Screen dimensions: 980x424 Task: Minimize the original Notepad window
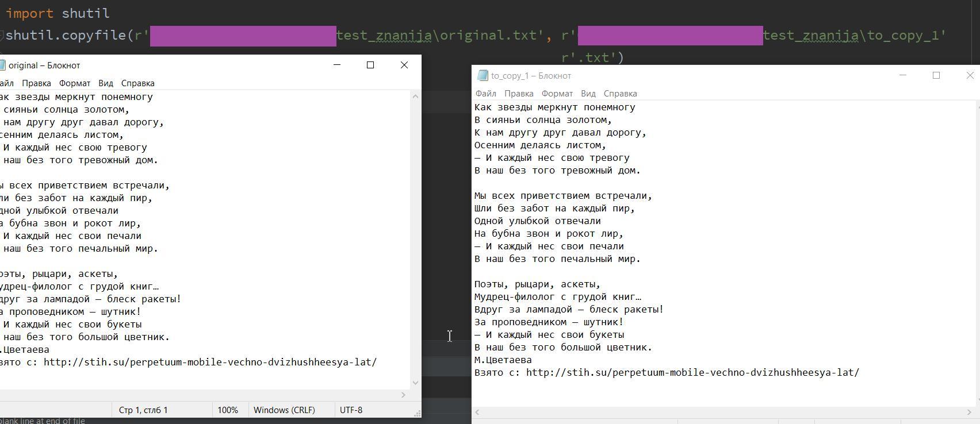tap(337, 65)
